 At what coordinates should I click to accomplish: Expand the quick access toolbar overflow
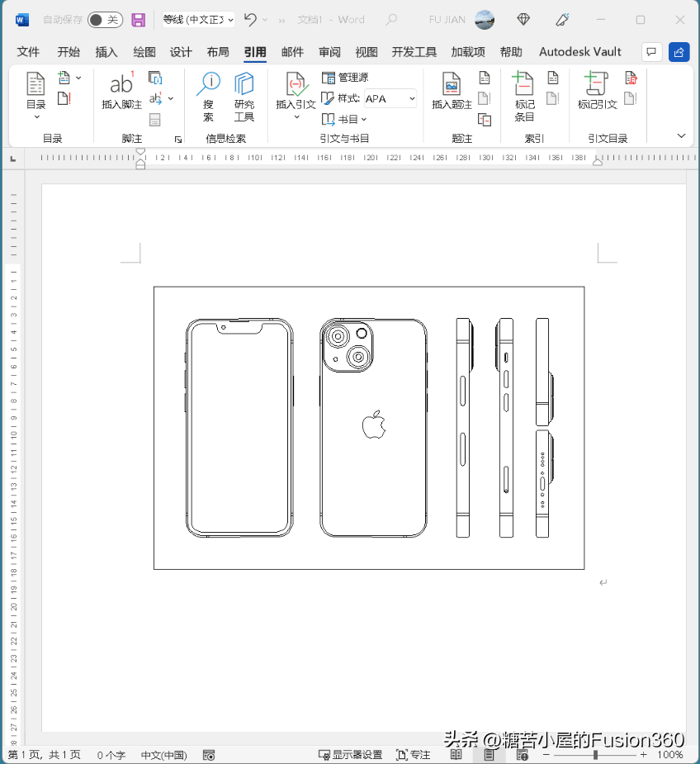tap(281, 20)
